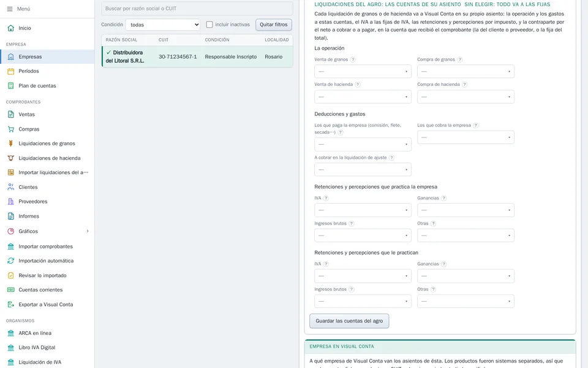Open the Venta de granos account dropdown

[x=363, y=71]
